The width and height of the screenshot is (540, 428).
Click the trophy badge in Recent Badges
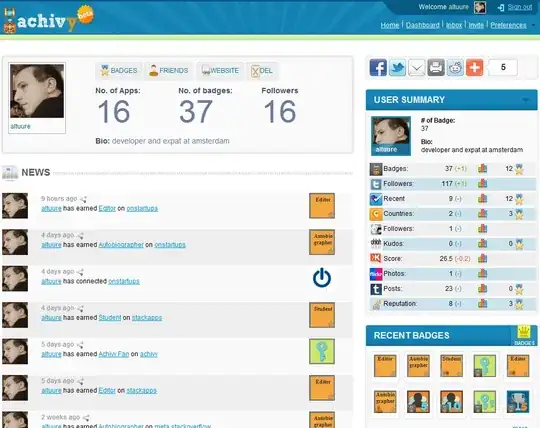click(518, 401)
